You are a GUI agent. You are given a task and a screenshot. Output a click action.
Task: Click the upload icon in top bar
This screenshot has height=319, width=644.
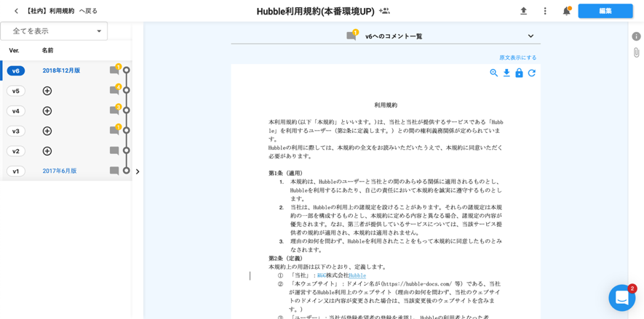tap(523, 11)
